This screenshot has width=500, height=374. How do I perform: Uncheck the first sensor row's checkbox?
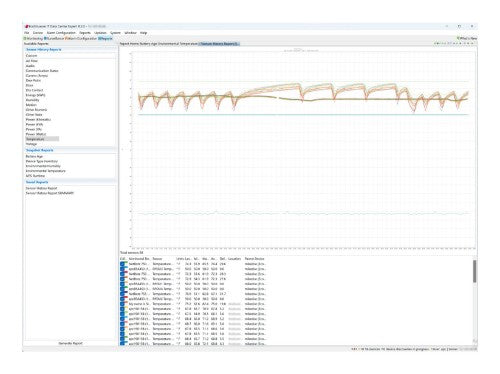point(122,264)
